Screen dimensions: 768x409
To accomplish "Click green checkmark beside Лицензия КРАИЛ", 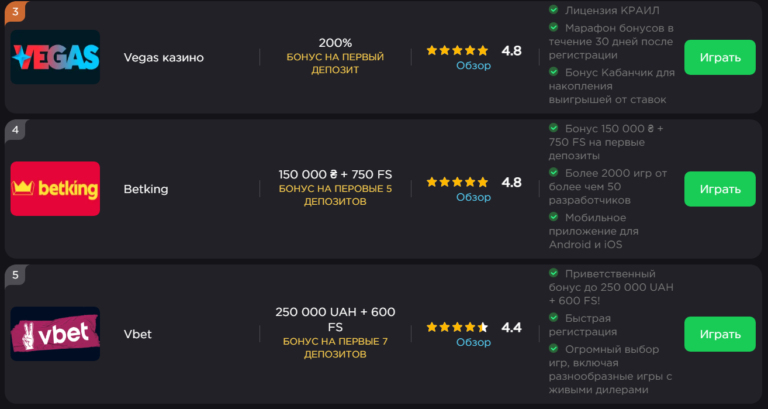I will coord(554,10).
